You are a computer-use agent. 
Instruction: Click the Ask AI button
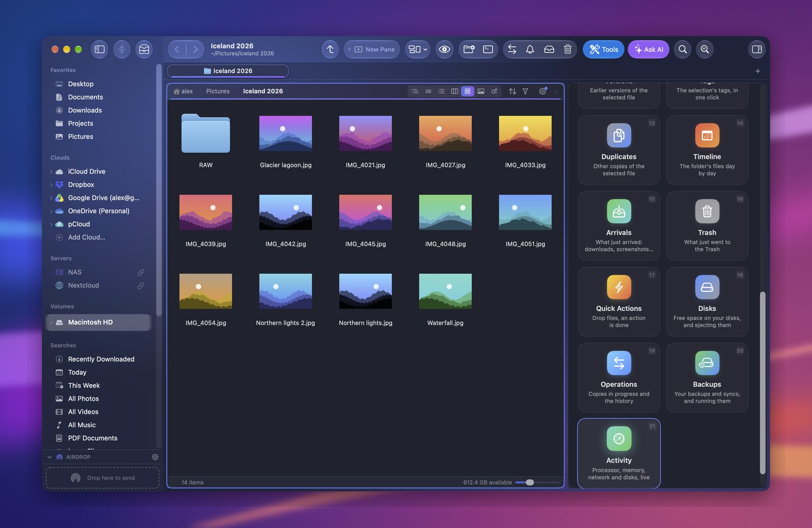click(649, 49)
